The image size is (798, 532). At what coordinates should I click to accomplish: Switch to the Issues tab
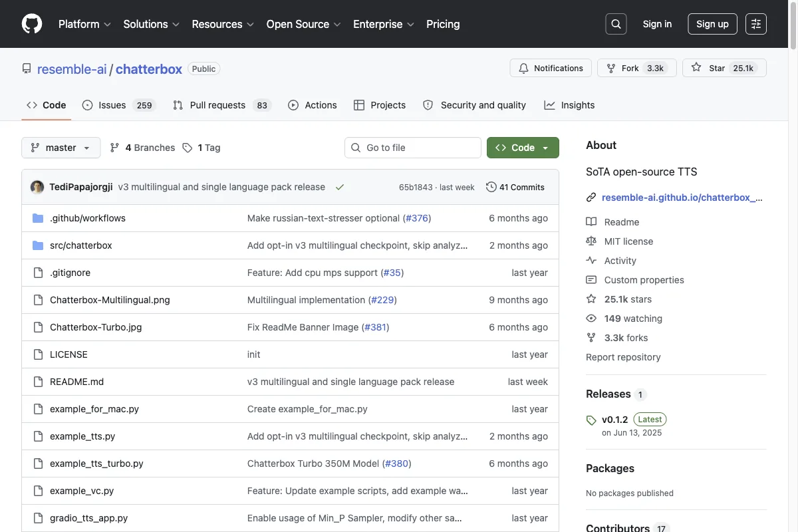(x=118, y=105)
